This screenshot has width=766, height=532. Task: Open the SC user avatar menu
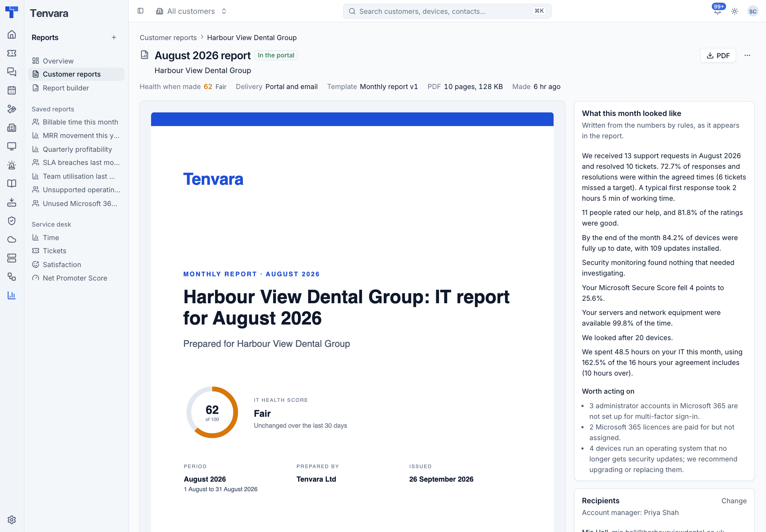(x=753, y=11)
